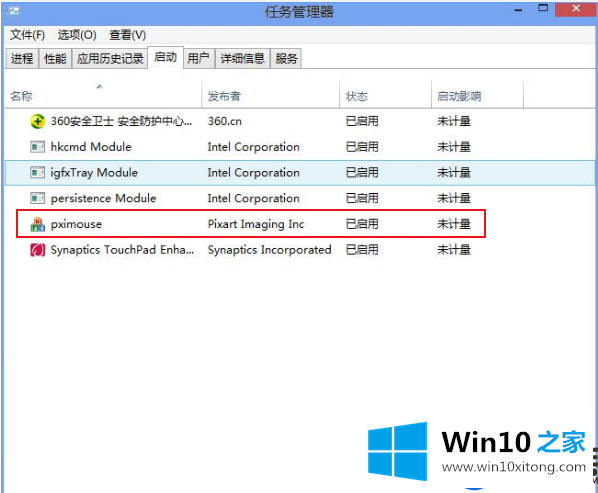The image size is (598, 493).
Task: Click 已启用 status in Synaptics TouchPad row
Action: 362,250
